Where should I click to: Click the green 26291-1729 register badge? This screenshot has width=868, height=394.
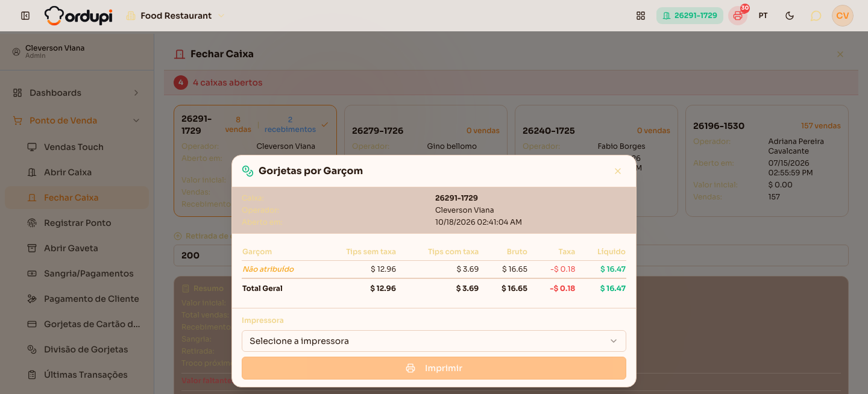pyautogui.click(x=690, y=16)
